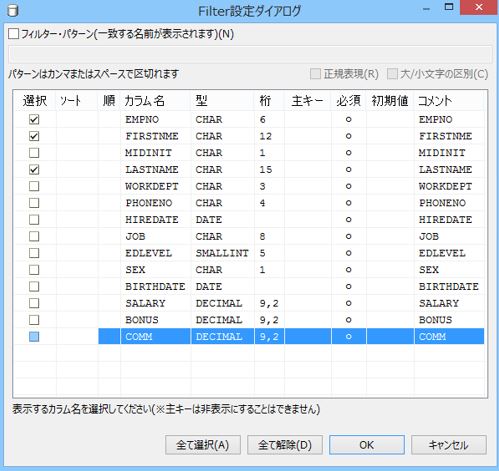
Task: Click the 必須 column header
Action: [349, 101]
